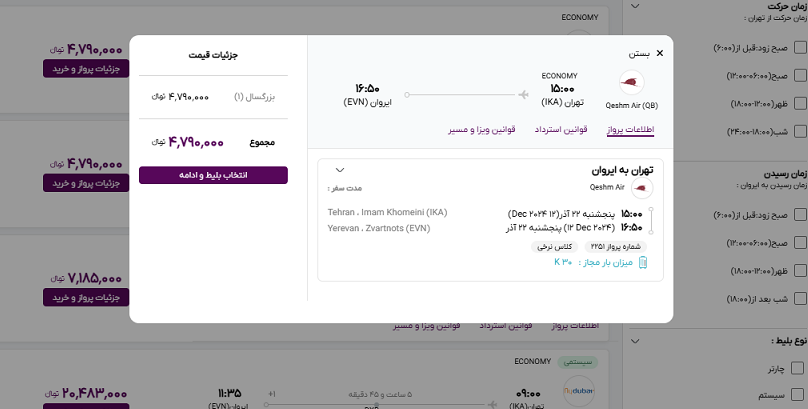Image resolution: width=808 pixels, height=409 pixels.
Task: Click جزئیات پرواز و خرید for the 7,185,000 flight
Action: [x=86, y=297]
